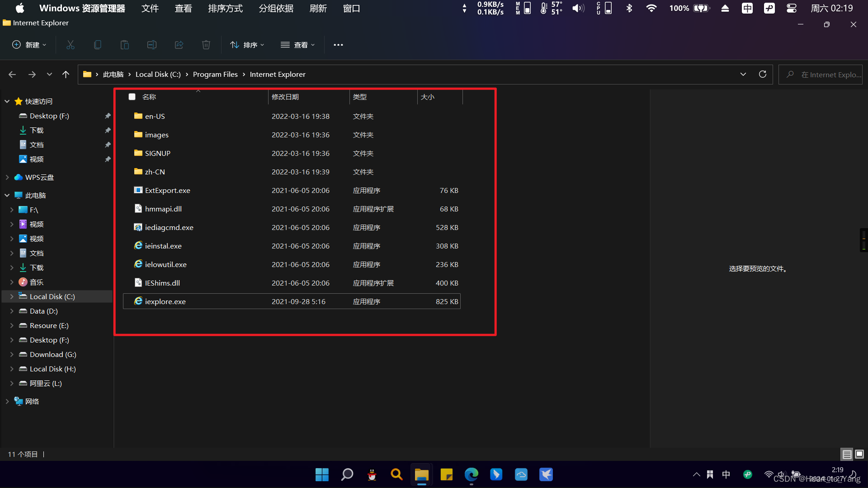Switch to details view icon in status bar
This screenshot has width=868, height=488.
tap(847, 454)
